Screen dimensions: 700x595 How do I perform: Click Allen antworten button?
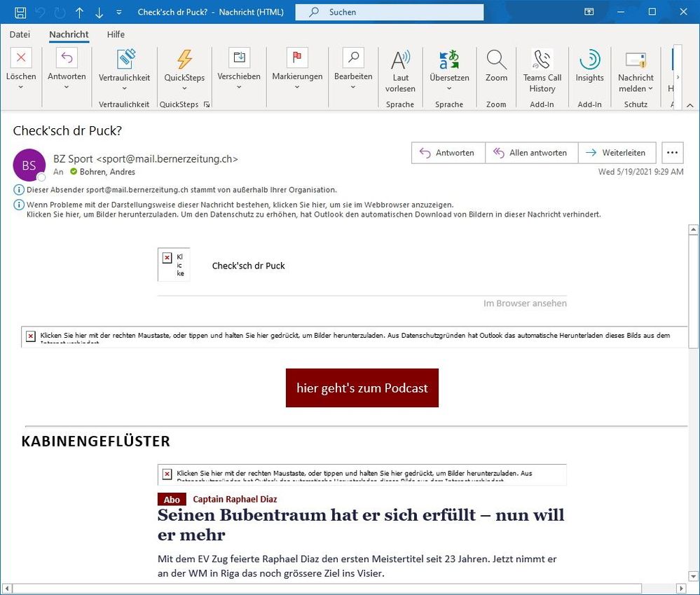point(531,153)
